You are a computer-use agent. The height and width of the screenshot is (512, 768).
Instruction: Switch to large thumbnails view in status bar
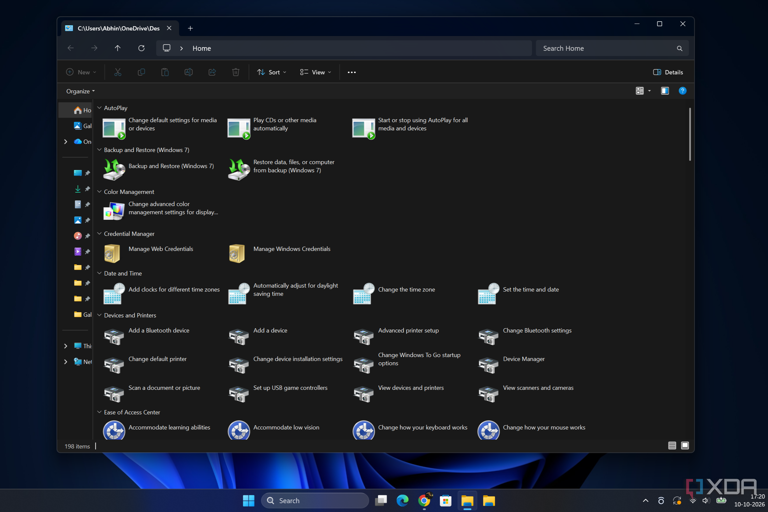[685, 445]
